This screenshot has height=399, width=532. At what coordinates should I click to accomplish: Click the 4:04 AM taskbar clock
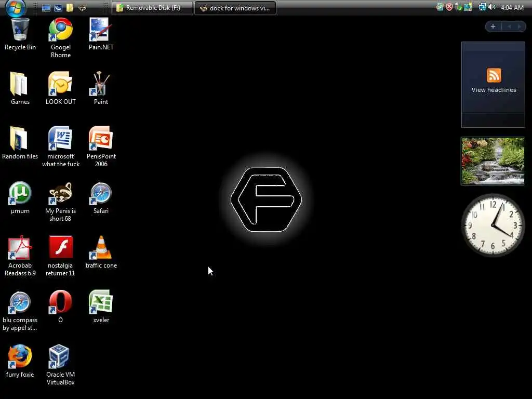click(512, 7)
